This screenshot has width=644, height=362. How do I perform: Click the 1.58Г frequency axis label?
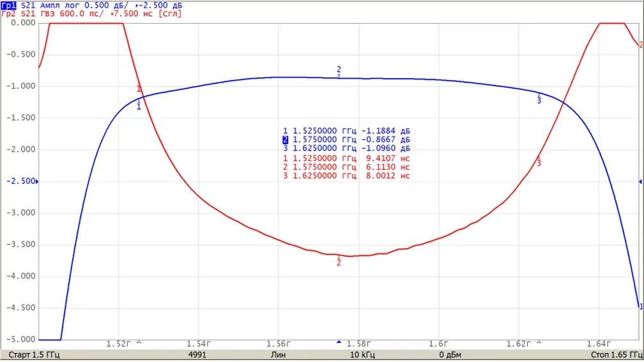pos(359,344)
